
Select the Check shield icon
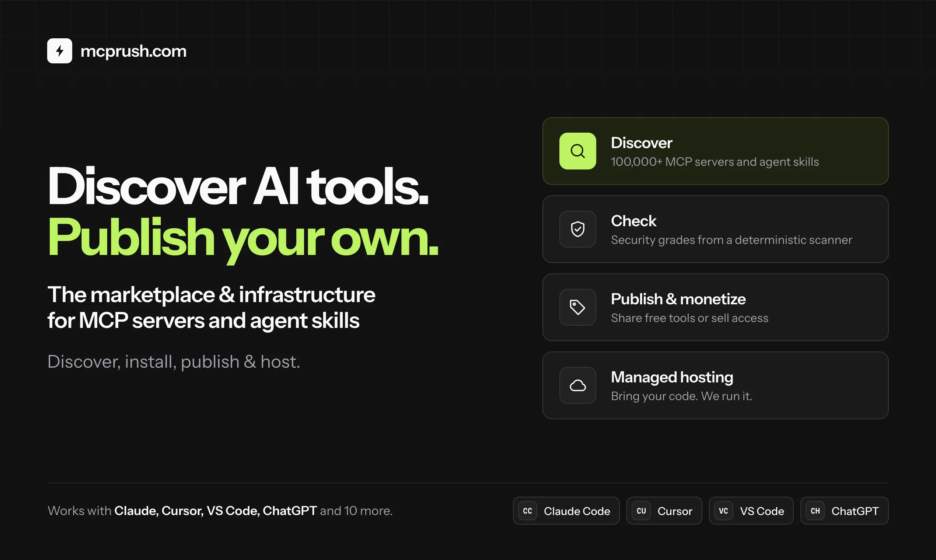click(577, 229)
